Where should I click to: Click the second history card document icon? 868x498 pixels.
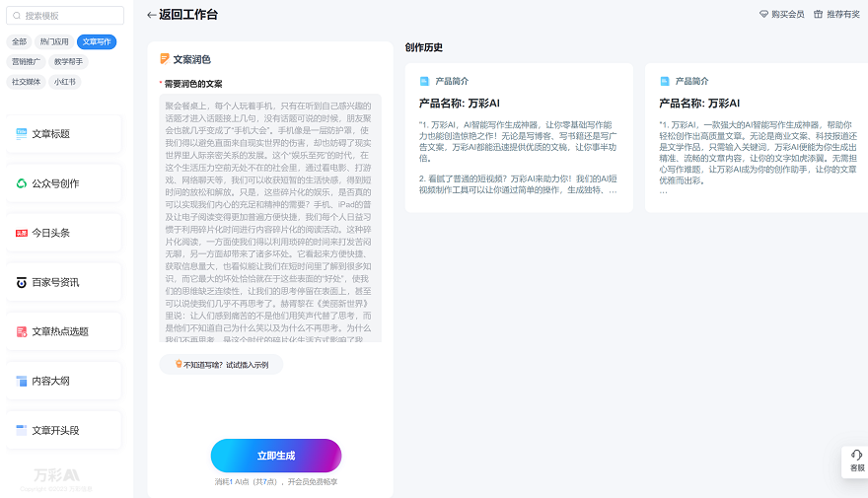pos(665,81)
